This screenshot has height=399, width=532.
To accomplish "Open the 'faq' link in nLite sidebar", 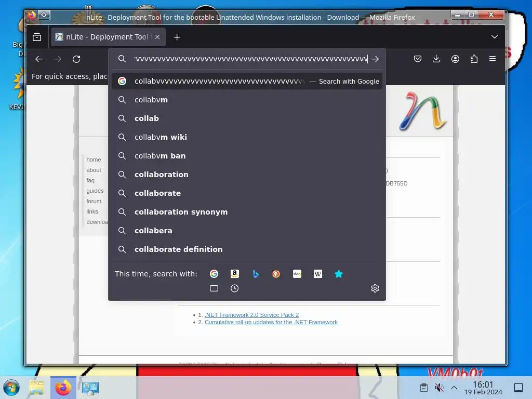I will point(90,180).
